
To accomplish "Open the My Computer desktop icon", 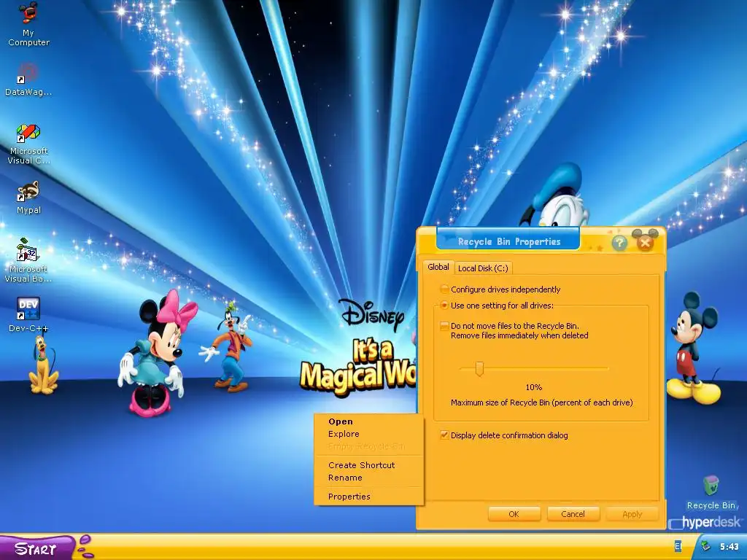I will tap(28, 24).
